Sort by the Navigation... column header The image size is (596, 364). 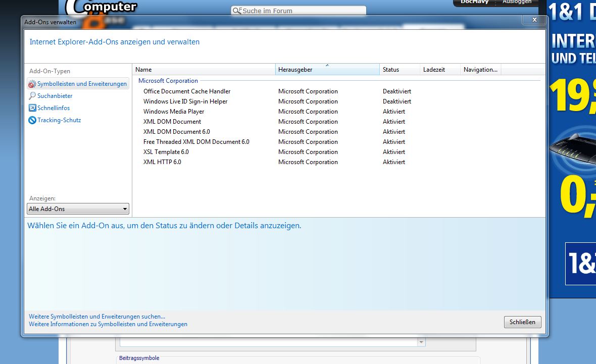pos(480,70)
